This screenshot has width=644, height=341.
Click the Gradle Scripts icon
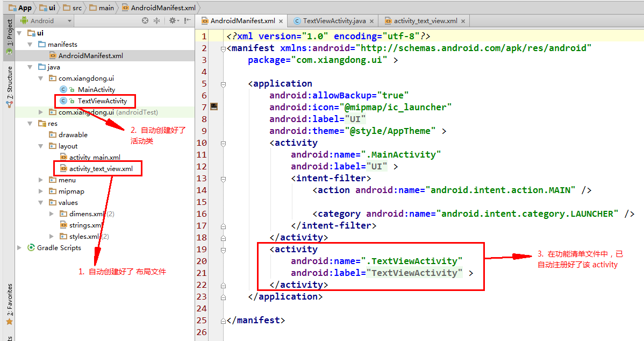click(31, 247)
